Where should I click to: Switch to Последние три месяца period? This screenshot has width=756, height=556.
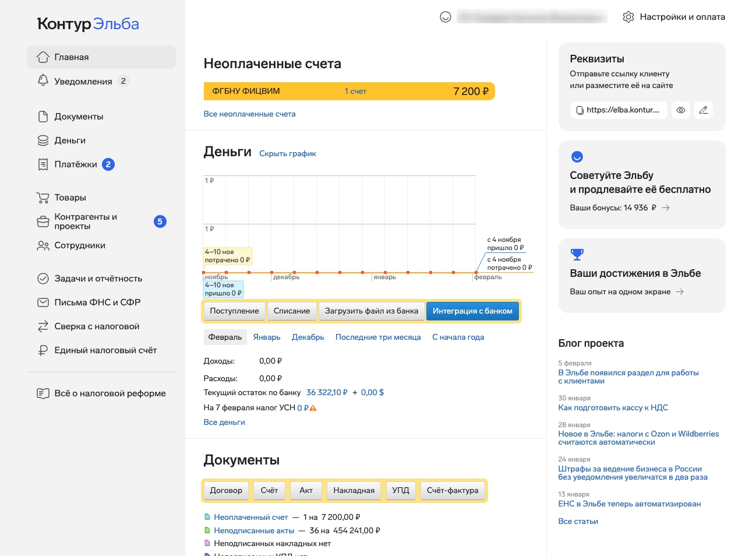pos(377,337)
